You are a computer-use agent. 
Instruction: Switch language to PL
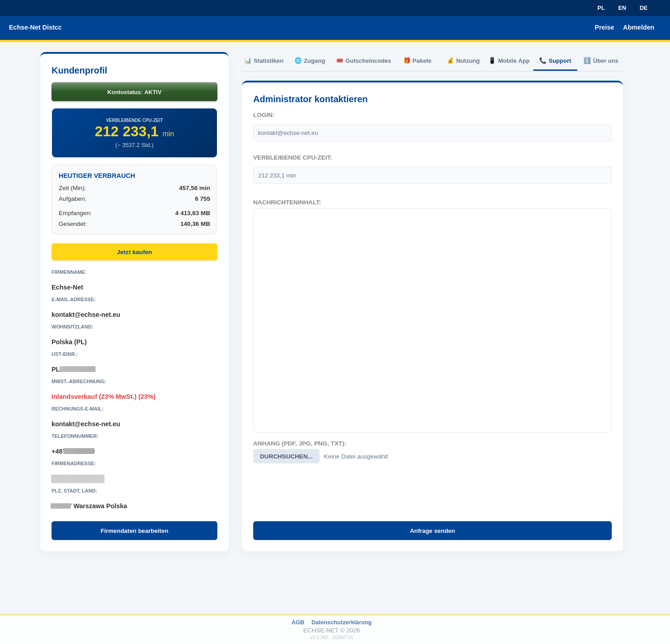601,8
